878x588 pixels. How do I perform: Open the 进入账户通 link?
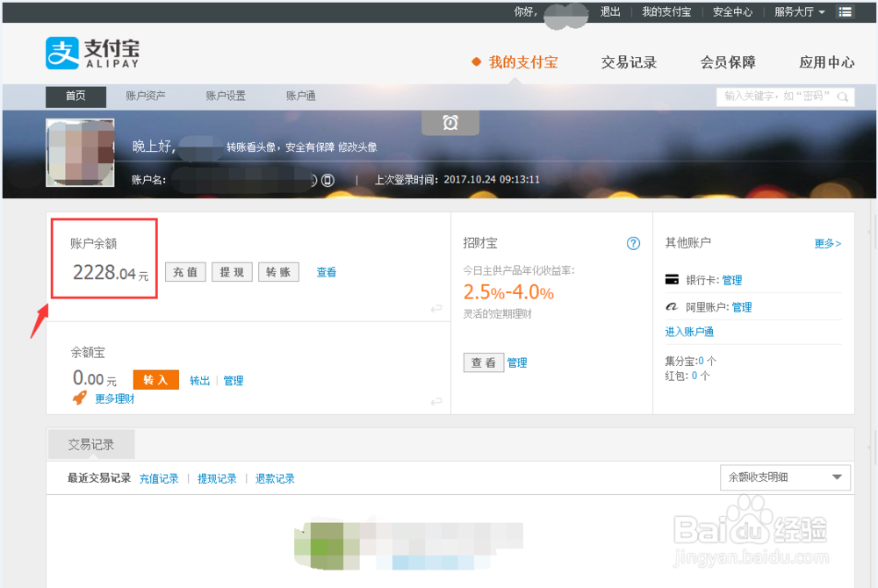click(x=689, y=332)
